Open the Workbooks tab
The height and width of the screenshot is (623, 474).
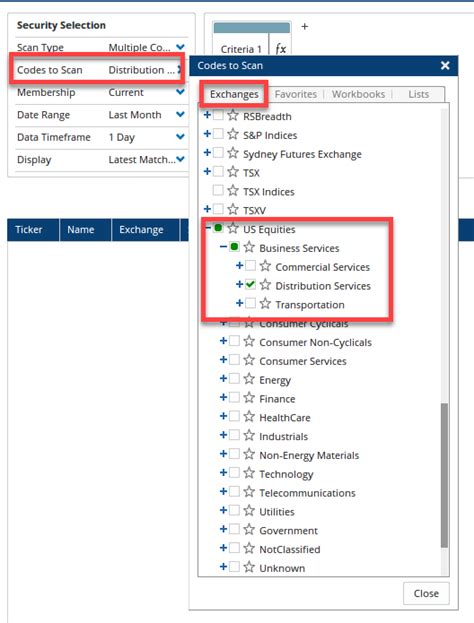tap(358, 94)
